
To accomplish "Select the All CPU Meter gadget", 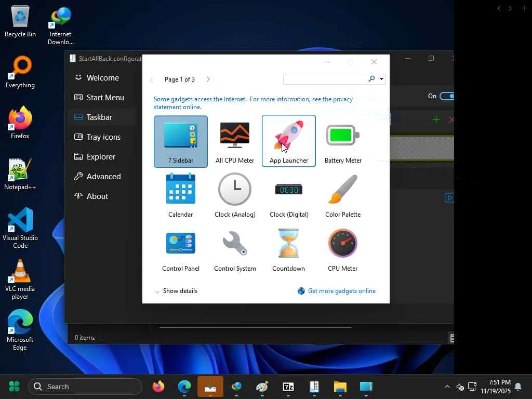I will pos(235,141).
